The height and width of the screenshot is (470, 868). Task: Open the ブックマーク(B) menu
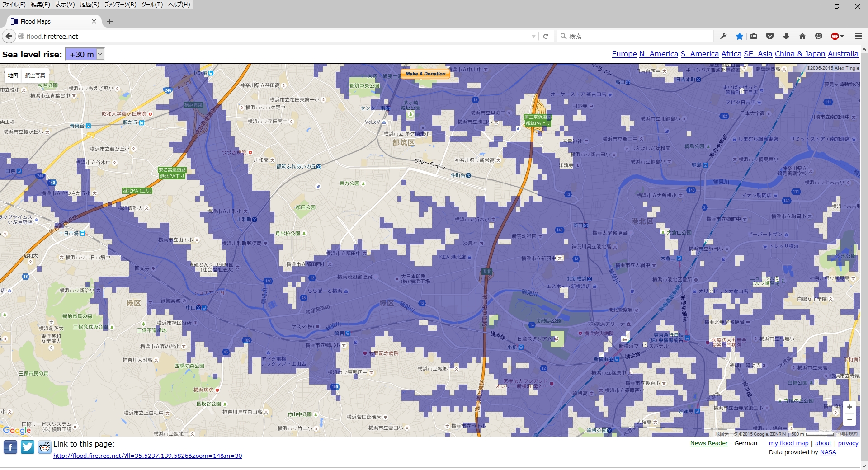120,5
